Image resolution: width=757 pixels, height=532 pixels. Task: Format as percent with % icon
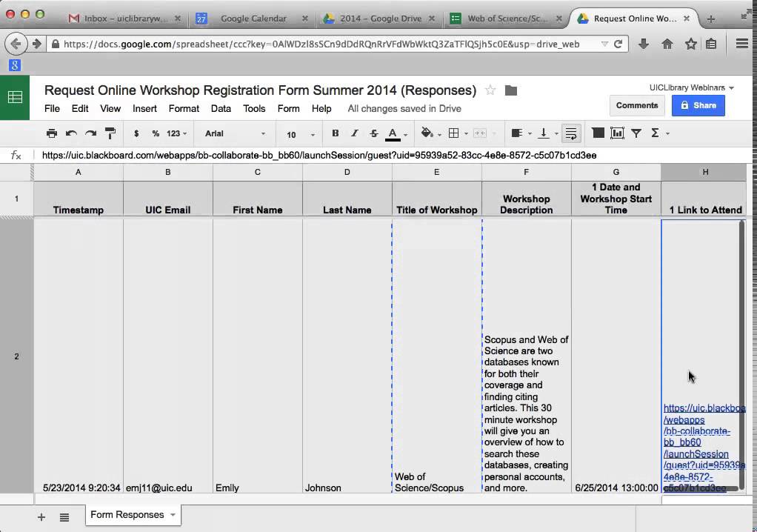156,133
